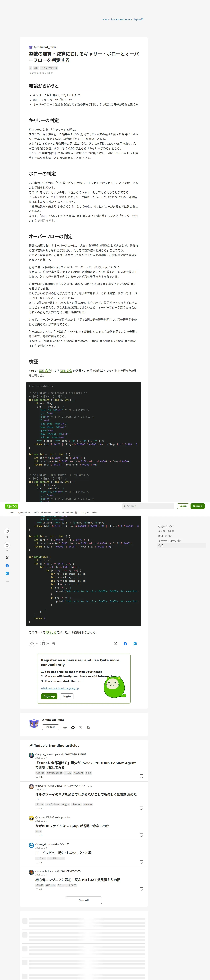Open the about qiita advertisement display link
Viewport: 210px width, 980px height.
(123, 19)
